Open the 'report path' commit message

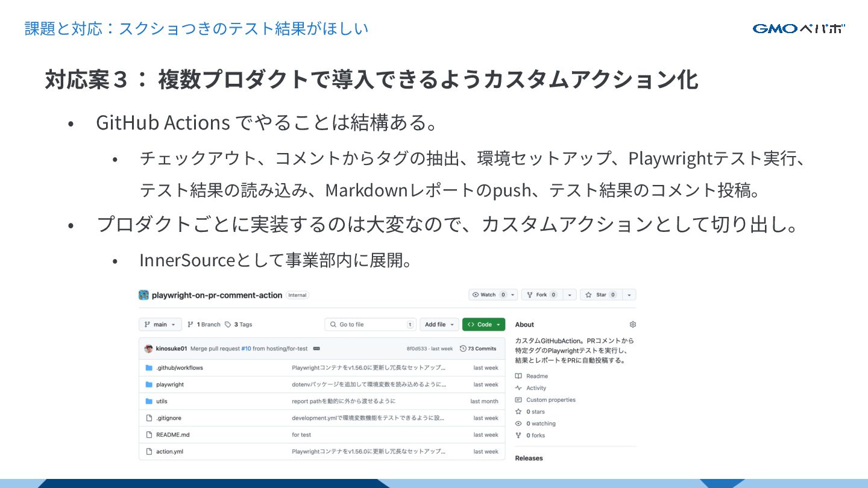(344, 401)
